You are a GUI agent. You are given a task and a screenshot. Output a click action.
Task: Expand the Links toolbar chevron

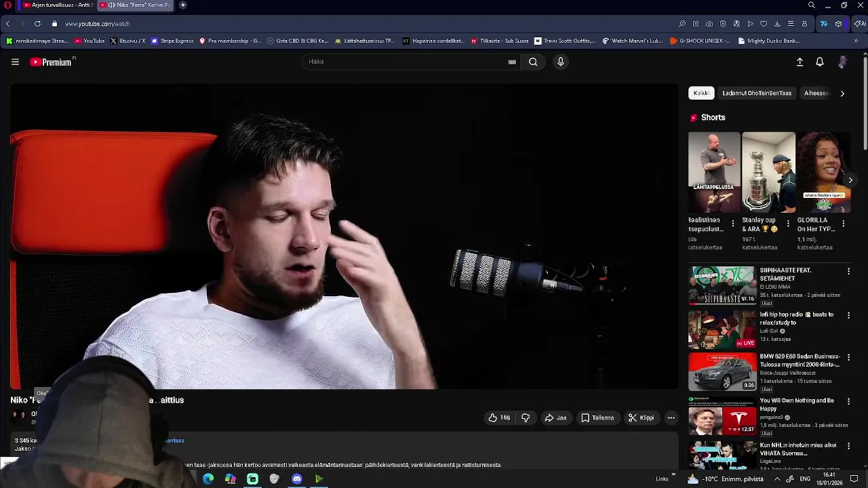(673, 475)
